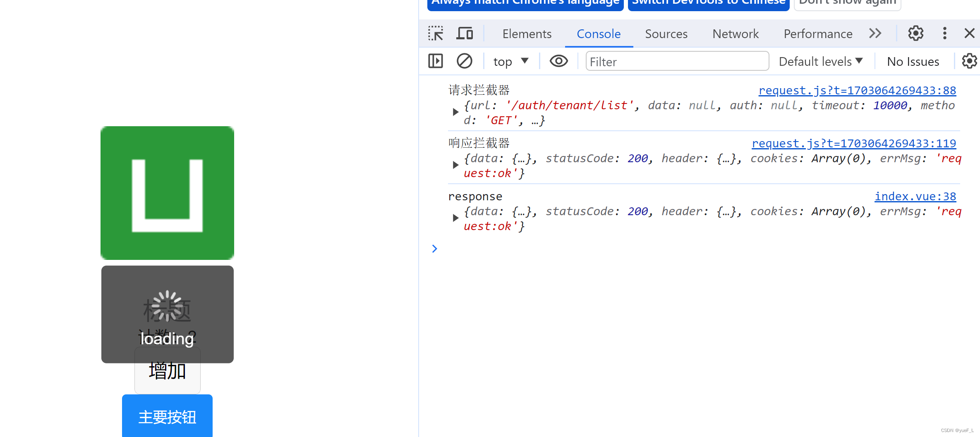Click the 请求拦截器 log label
980x437 pixels.
pos(479,90)
